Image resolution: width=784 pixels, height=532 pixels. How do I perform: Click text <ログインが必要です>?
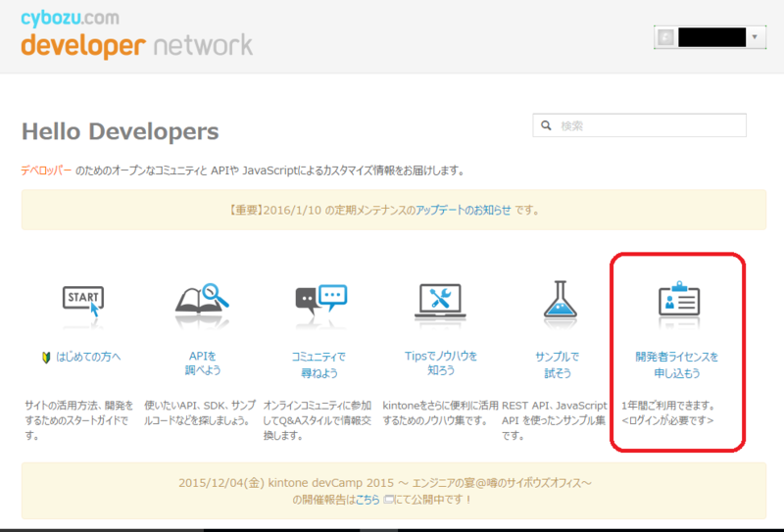tap(667, 420)
